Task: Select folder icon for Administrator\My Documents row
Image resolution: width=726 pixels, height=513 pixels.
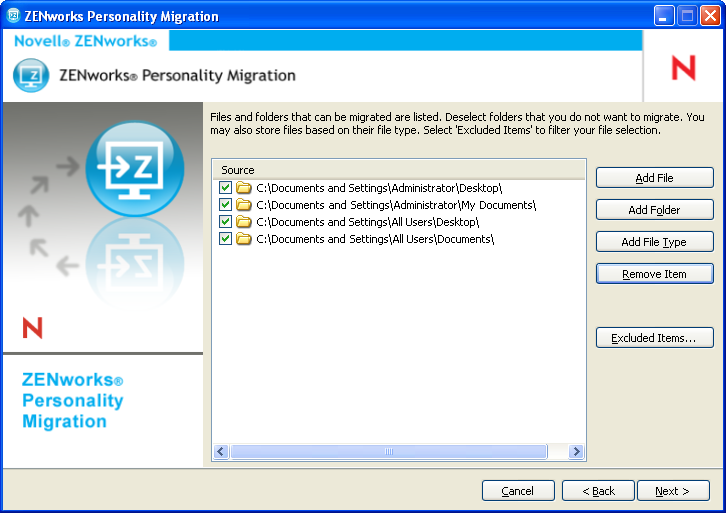Action: tap(244, 205)
